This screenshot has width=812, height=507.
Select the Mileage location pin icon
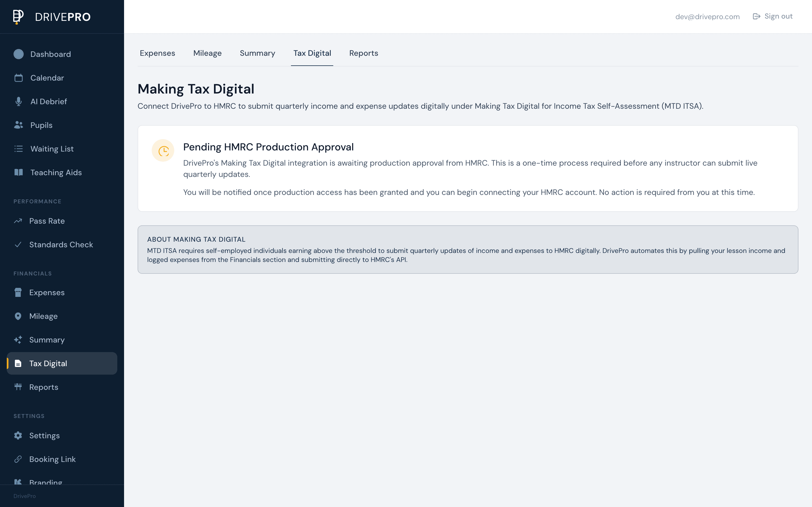point(18,316)
